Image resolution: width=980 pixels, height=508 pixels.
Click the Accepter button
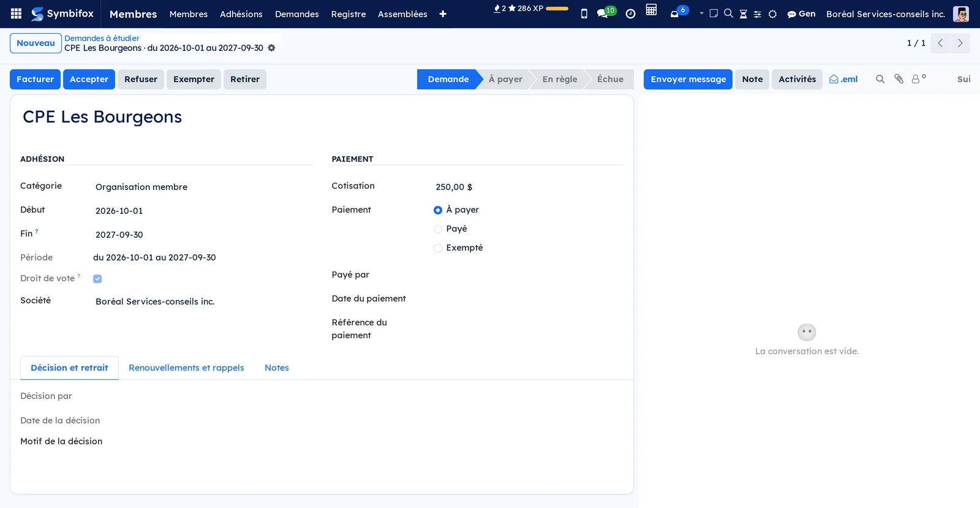(x=89, y=79)
